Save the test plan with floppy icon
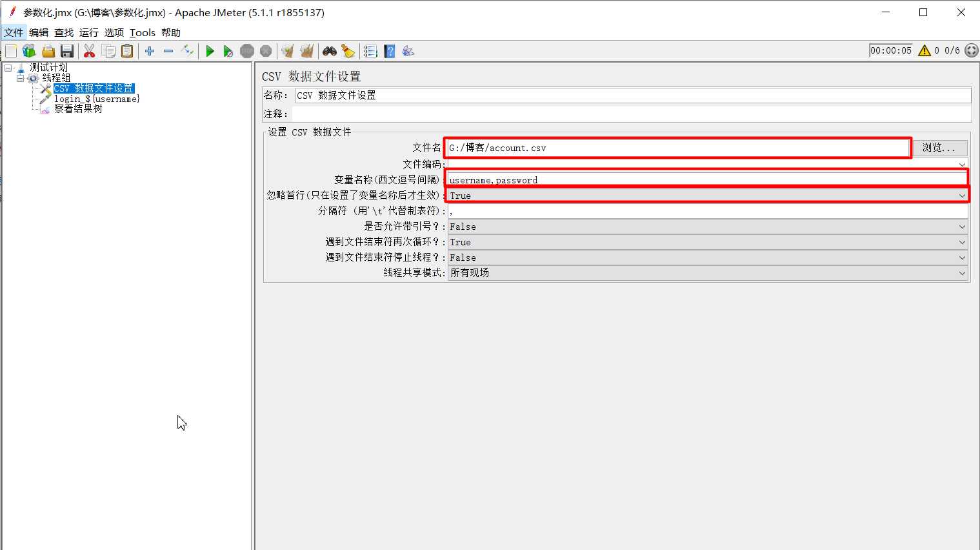Viewport: 980px width, 550px height. pyautogui.click(x=66, y=51)
